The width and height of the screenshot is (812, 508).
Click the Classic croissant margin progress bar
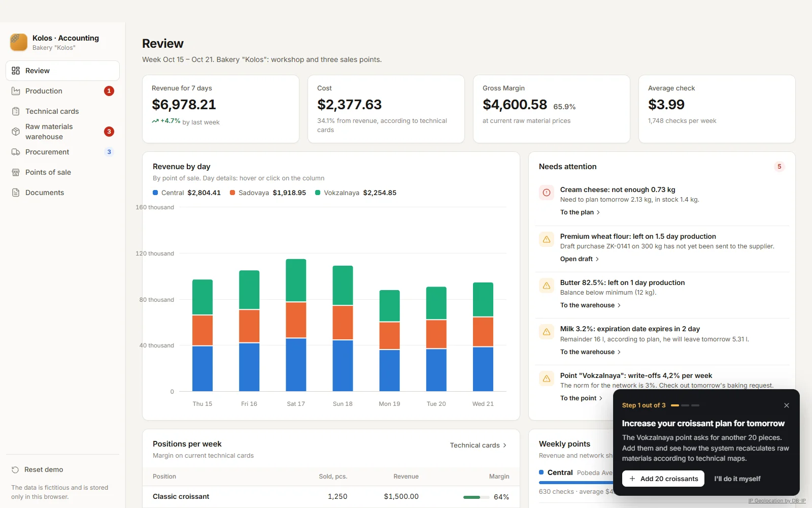click(x=476, y=497)
